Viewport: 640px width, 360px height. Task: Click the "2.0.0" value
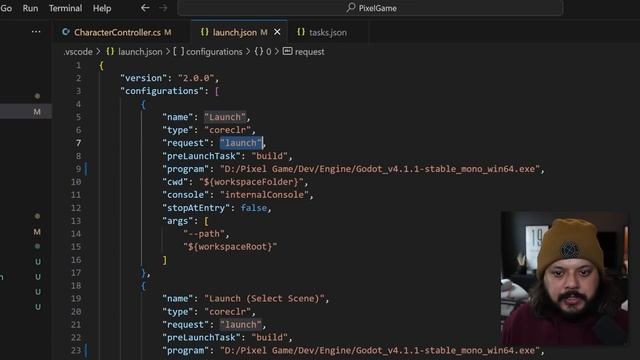[x=196, y=78]
